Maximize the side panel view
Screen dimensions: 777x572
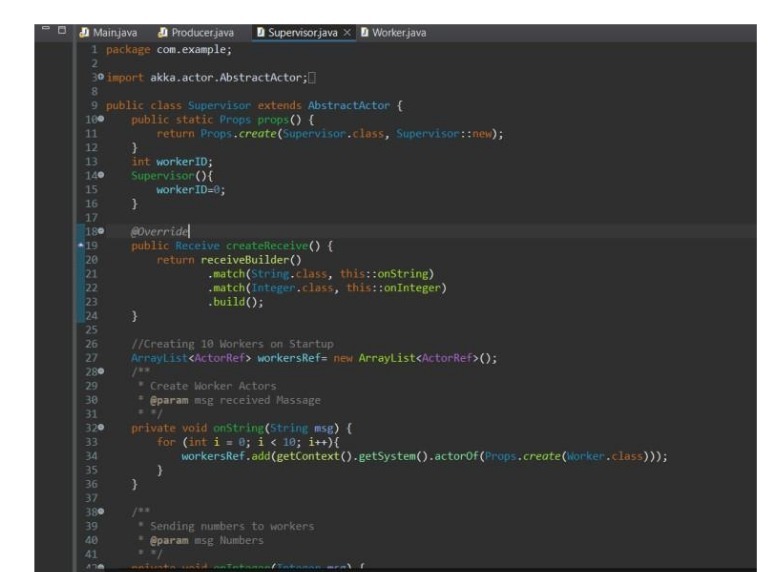(x=62, y=30)
